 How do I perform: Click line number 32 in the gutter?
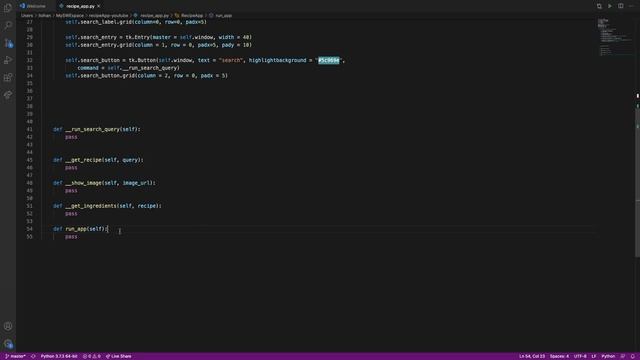pos(29,60)
